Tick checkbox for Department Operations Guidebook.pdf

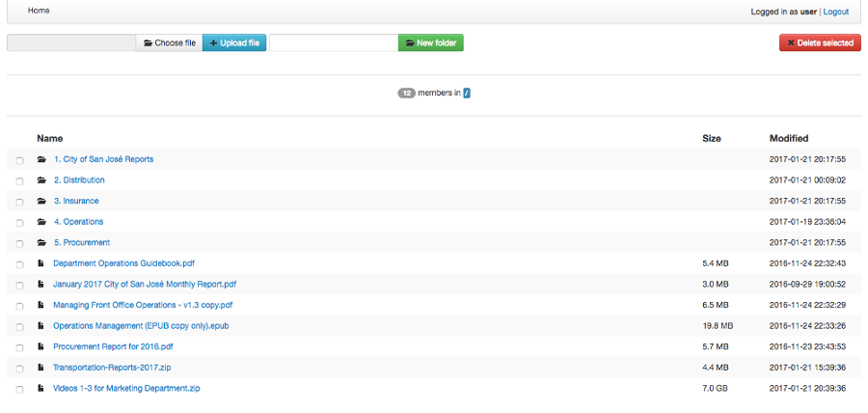[19, 265]
